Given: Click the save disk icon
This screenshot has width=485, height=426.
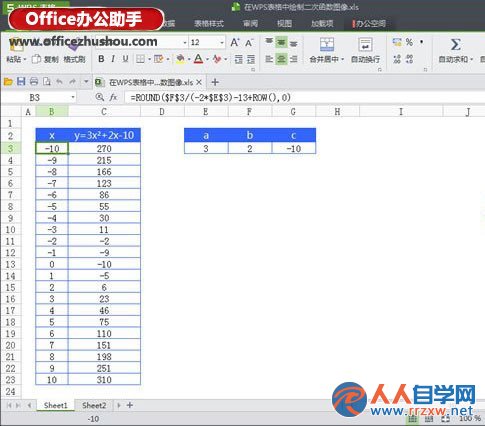Looking at the screenshot, I should [x=21, y=82].
